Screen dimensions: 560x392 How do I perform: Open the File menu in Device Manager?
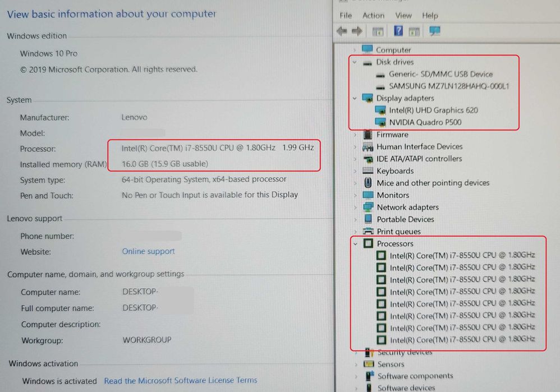345,16
